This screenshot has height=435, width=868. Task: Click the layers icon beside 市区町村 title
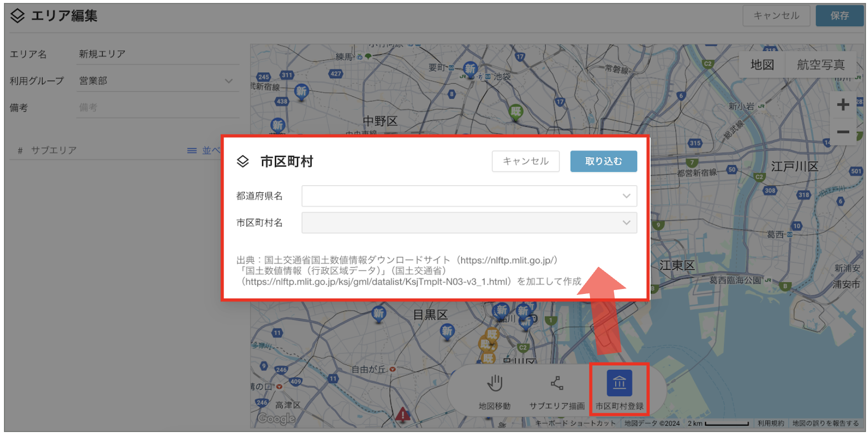coord(243,161)
